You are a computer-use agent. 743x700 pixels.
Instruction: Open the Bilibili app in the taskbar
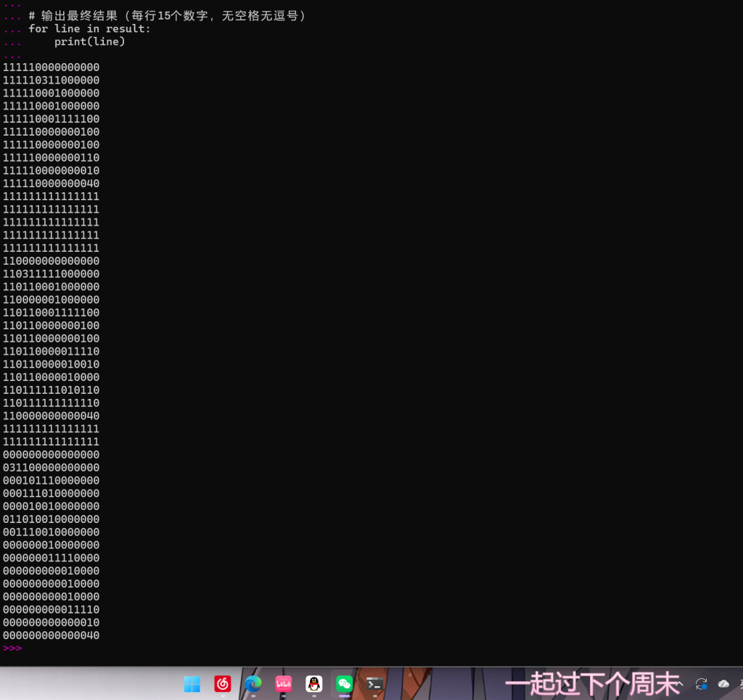(x=284, y=684)
